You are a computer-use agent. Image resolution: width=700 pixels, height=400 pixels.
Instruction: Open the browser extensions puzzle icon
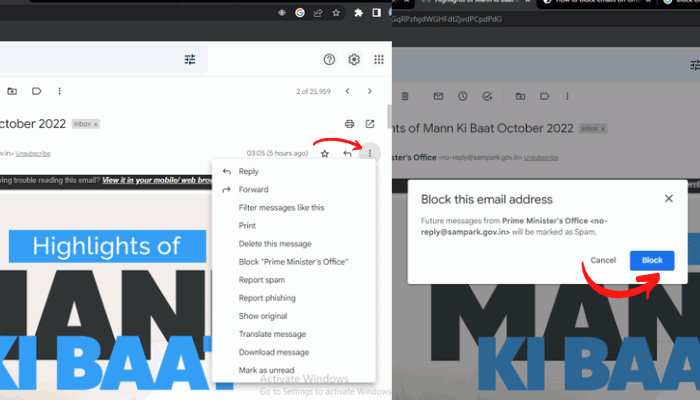358,13
